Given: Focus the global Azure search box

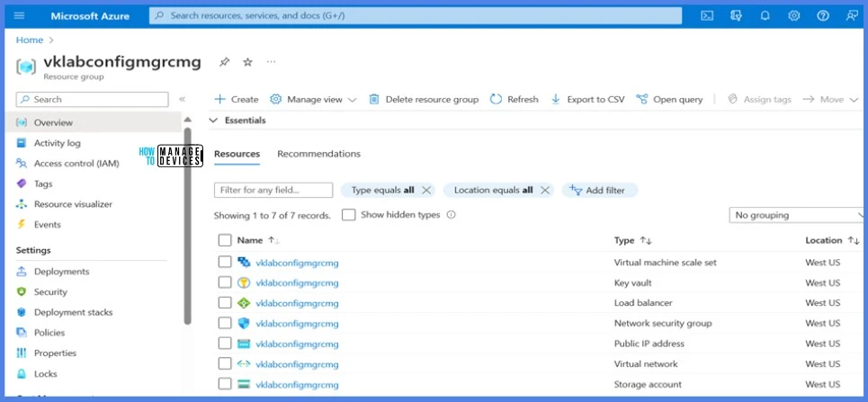Looking at the screenshot, I should pos(416,15).
